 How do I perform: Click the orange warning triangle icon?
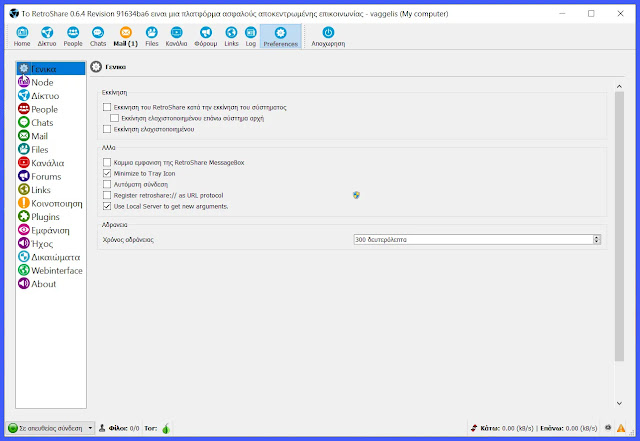click(621, 428)
